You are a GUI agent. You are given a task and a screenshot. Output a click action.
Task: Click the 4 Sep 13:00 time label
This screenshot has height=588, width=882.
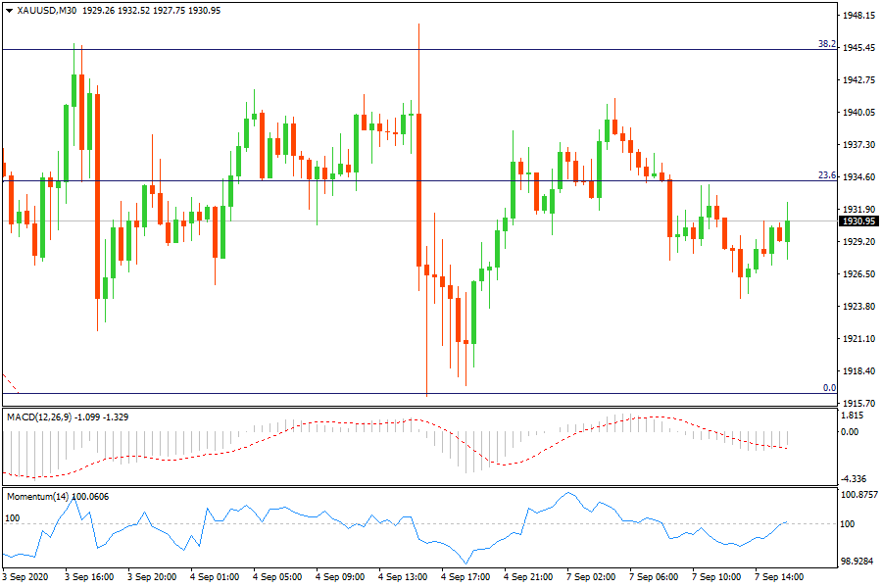click(x=404, y=577)
